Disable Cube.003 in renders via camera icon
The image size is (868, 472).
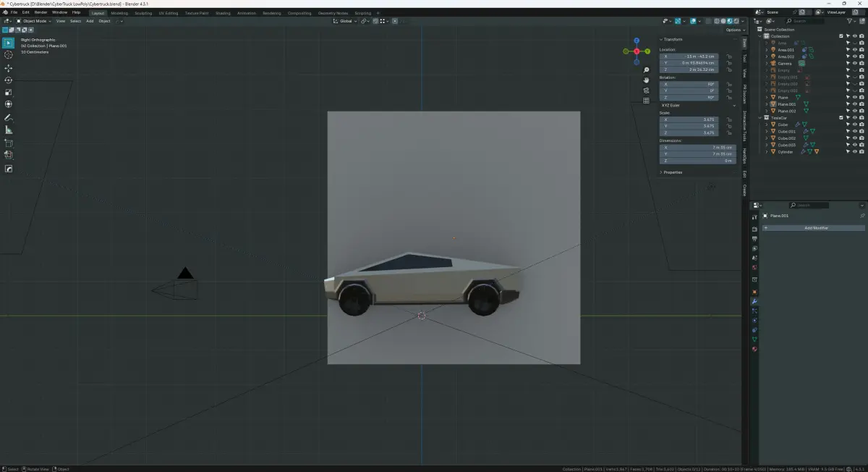[x=861, y=145]
